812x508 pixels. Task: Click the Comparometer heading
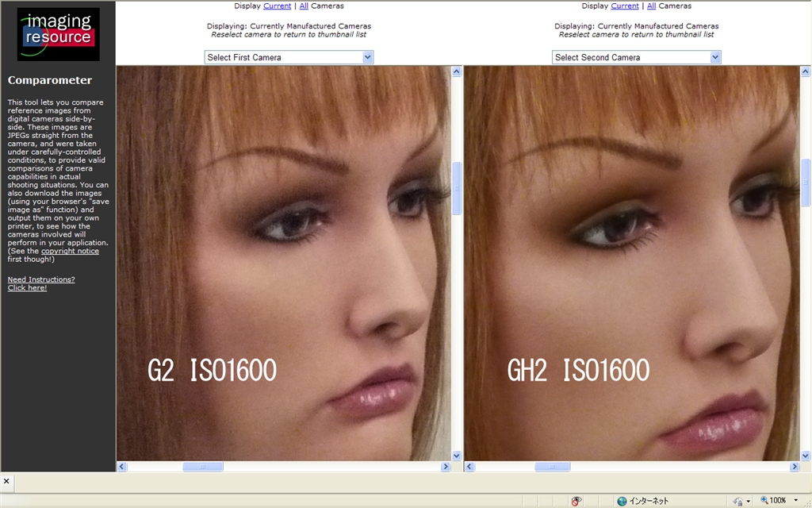pyautogui.click(x=50, y=80)
